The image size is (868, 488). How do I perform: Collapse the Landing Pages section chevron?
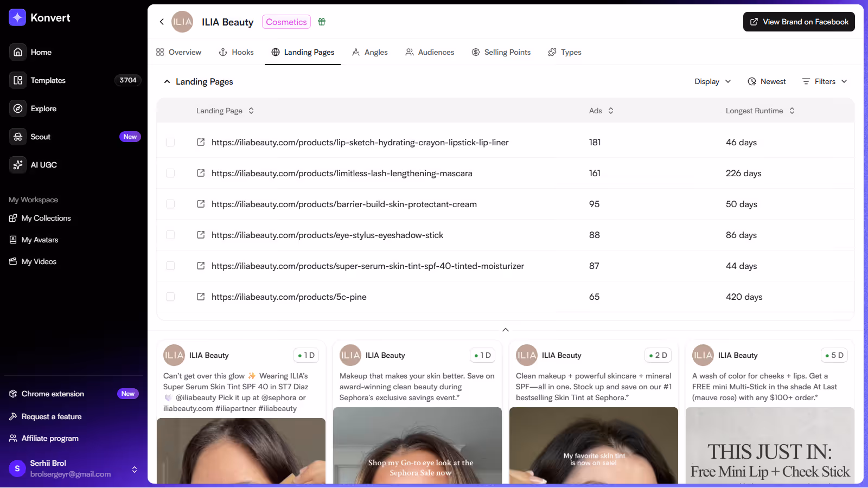[167, 81]
